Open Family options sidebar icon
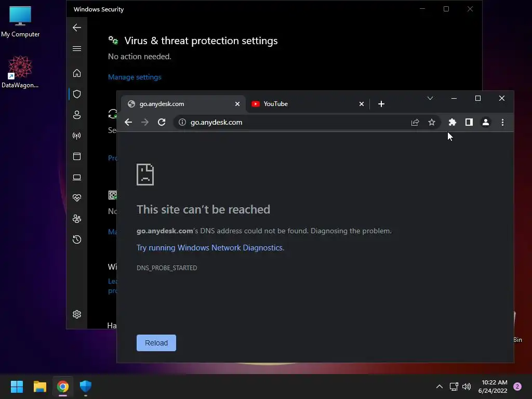 (x=77, y=219)
